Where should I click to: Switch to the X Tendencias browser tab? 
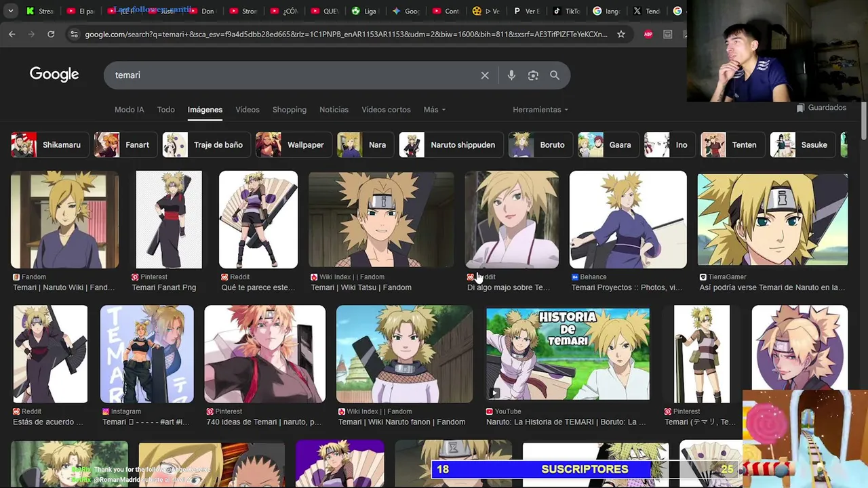click(x=647, y=11)
